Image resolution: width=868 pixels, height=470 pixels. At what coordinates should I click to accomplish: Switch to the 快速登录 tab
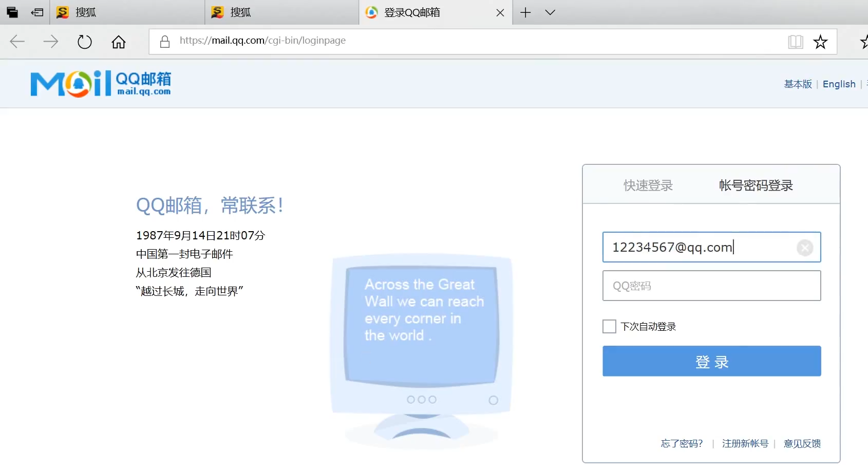(x=648, y=185)
